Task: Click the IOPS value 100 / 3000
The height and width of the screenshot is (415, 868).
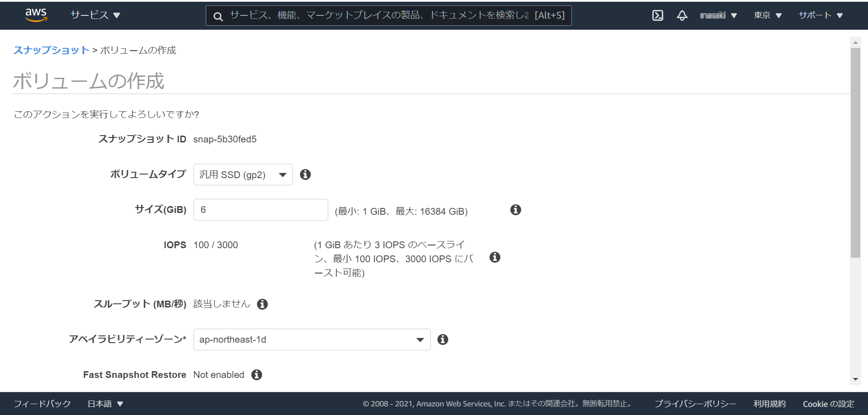Action: click(216, 245)
